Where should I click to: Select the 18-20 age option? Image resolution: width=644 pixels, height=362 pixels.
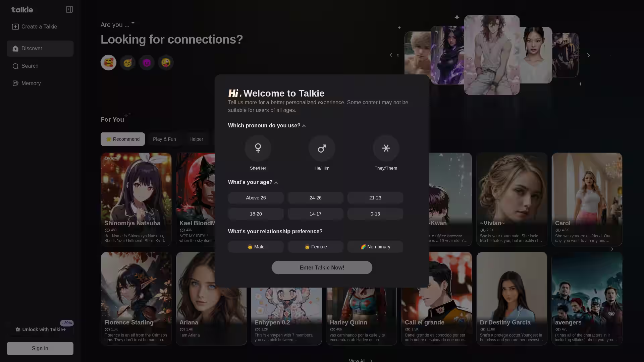[x=256, y=214]
